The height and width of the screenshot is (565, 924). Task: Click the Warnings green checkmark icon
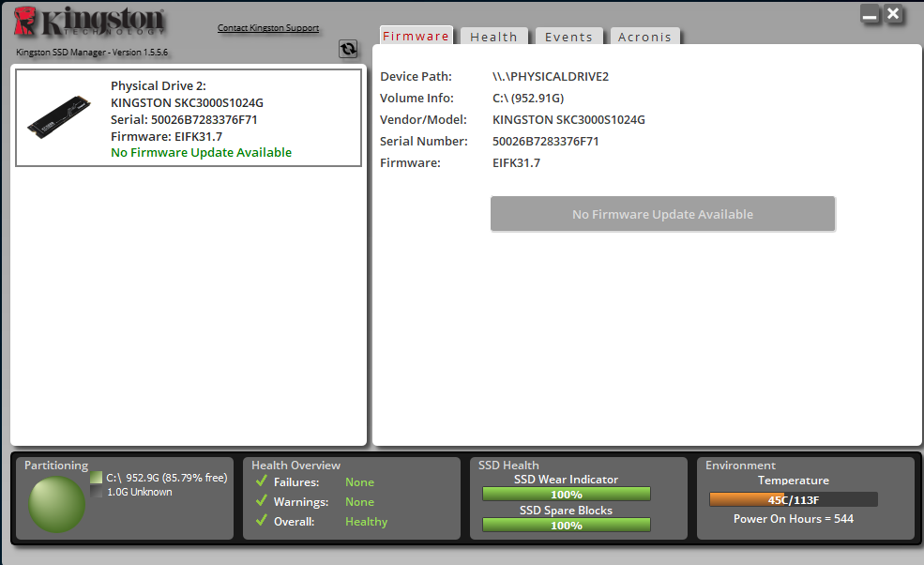coord(262,501)
